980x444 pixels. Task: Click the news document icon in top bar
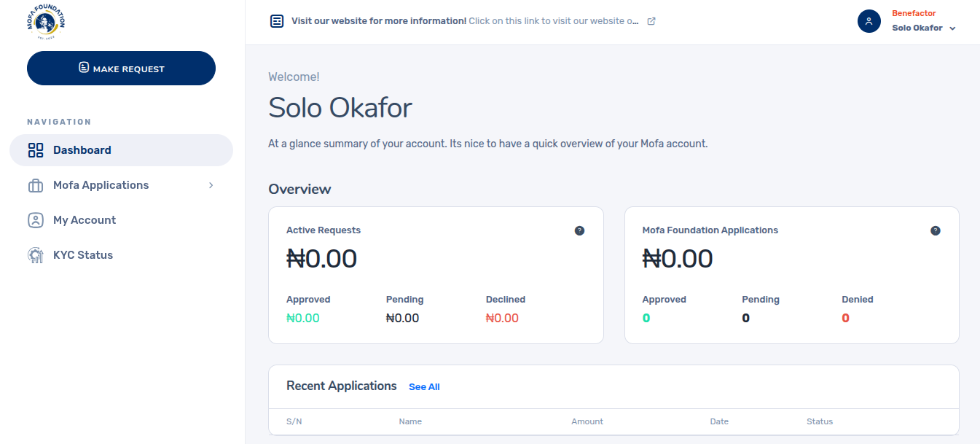(x=277, y=21)
